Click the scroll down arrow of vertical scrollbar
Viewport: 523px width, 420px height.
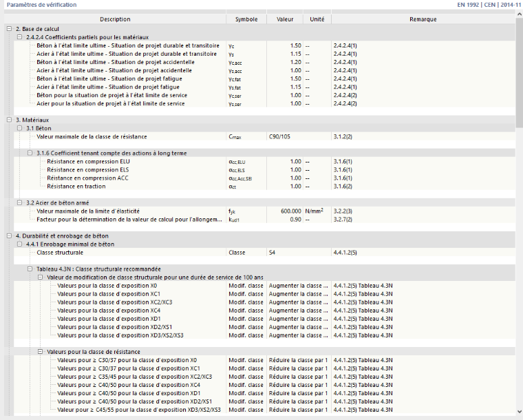pyautogui.click(x=520, y=412)
